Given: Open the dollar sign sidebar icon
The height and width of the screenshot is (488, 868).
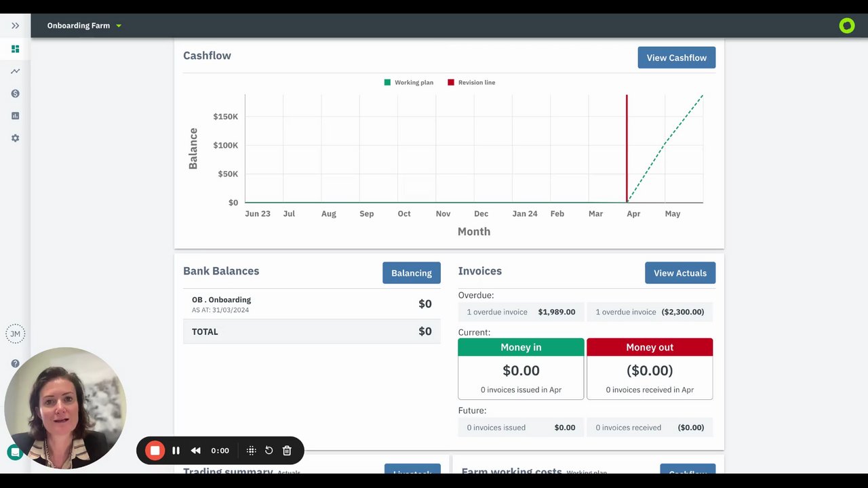Looking at the screenshot, I should click(x=15, y=94).
